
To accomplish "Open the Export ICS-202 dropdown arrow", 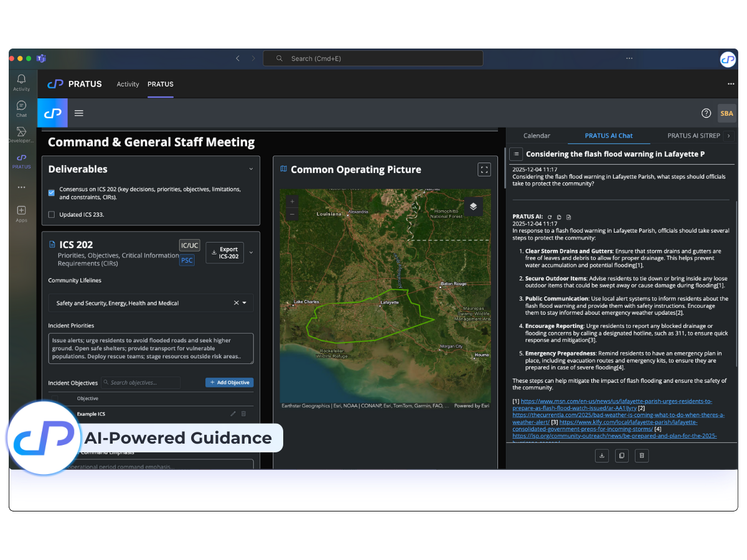I will [251, 253].
